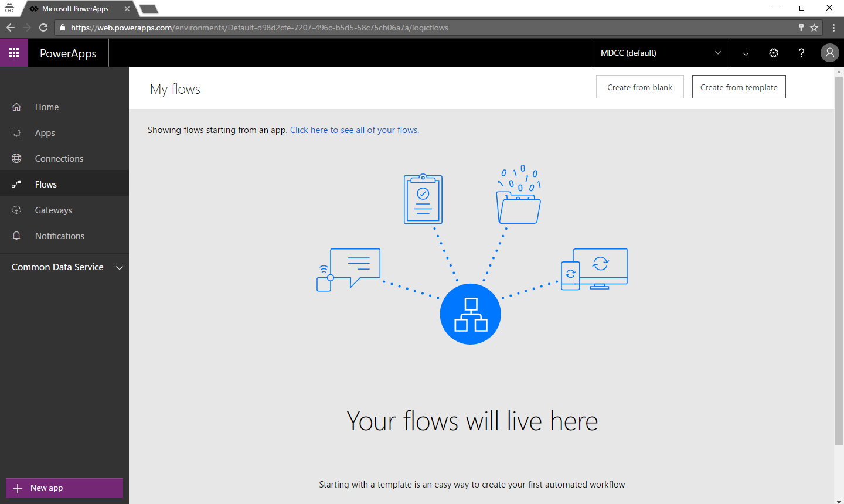Click the download arrow icon in header

tap(746, 53)
